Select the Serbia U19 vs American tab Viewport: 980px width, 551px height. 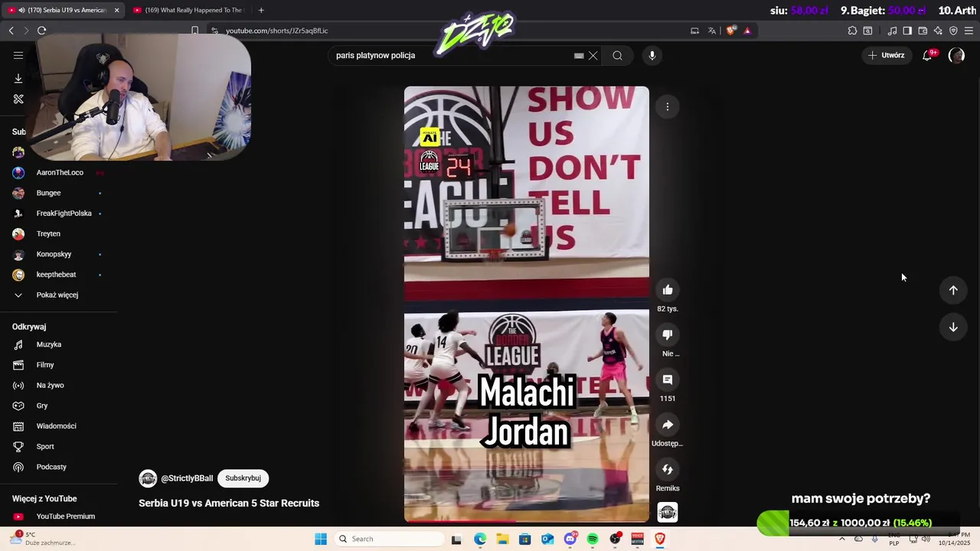pyautogui.click(x=63, y=10)
